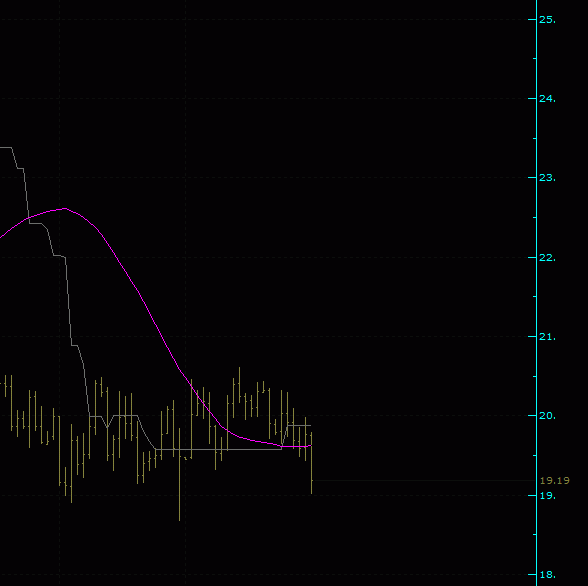Click the 23 price axis label

tap(547, 178)
